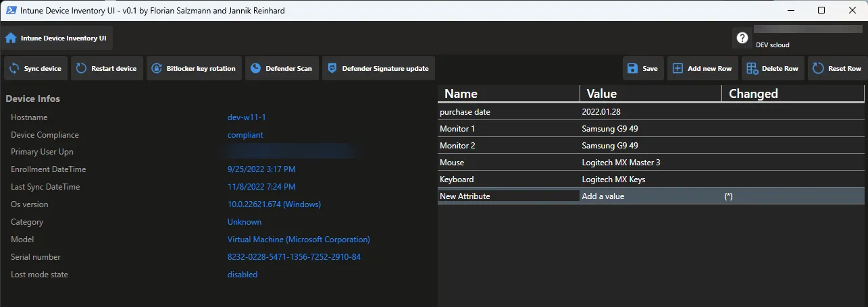Click the home icon beside Intune Device Inventory UI

pos(11,38)
